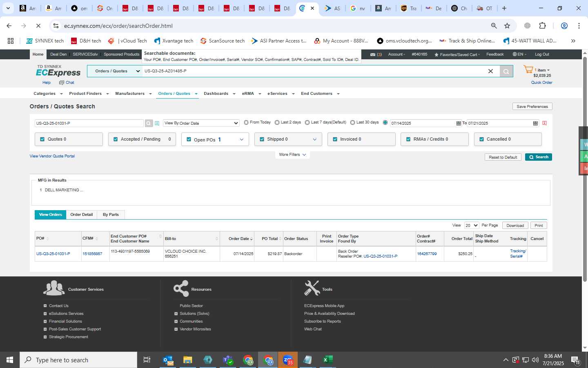
Task: Open the Orders / Quotes search type dropdown
Action: pos(115,71)
